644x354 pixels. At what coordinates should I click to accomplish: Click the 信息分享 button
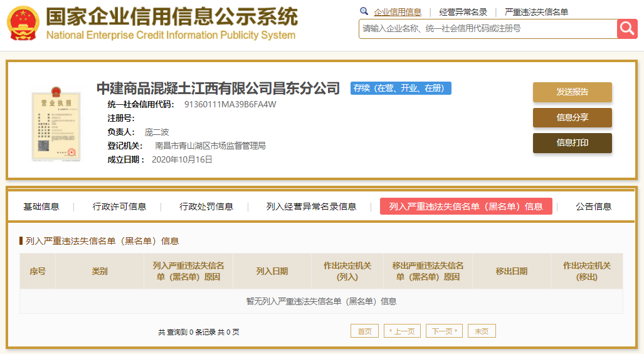pos(572,117)
